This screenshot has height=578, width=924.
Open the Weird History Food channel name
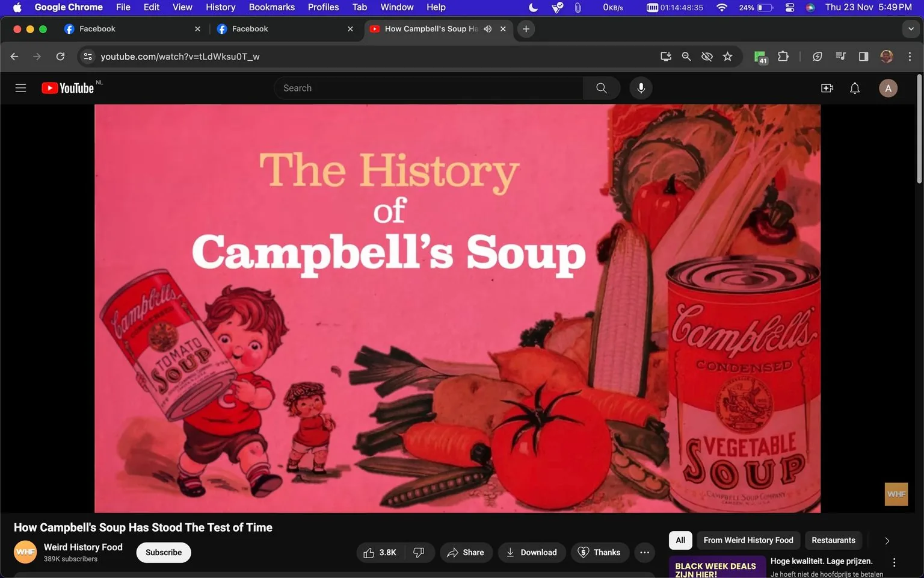[82, 547]
